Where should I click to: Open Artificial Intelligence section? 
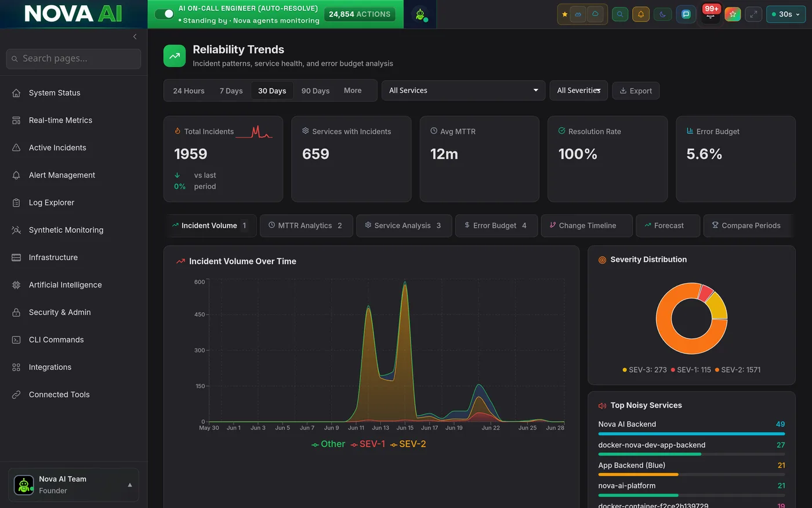click(x=74, y=284)
